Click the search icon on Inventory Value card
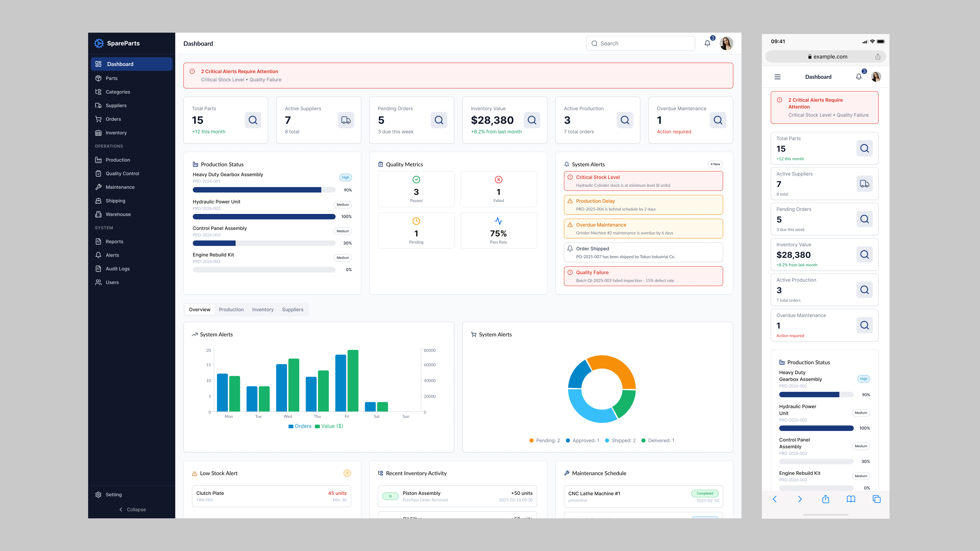The height and width of the screenshot is (551, 980). coord(532,120)
